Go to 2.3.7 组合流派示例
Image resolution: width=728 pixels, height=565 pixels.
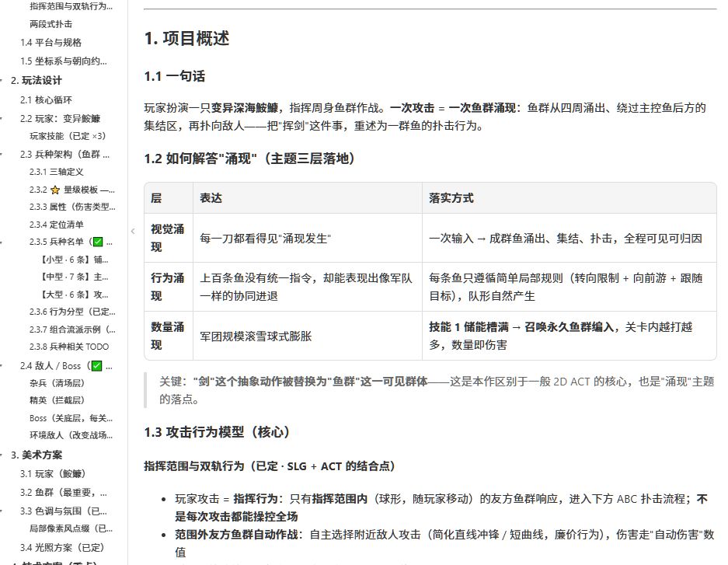pos(72,330)
